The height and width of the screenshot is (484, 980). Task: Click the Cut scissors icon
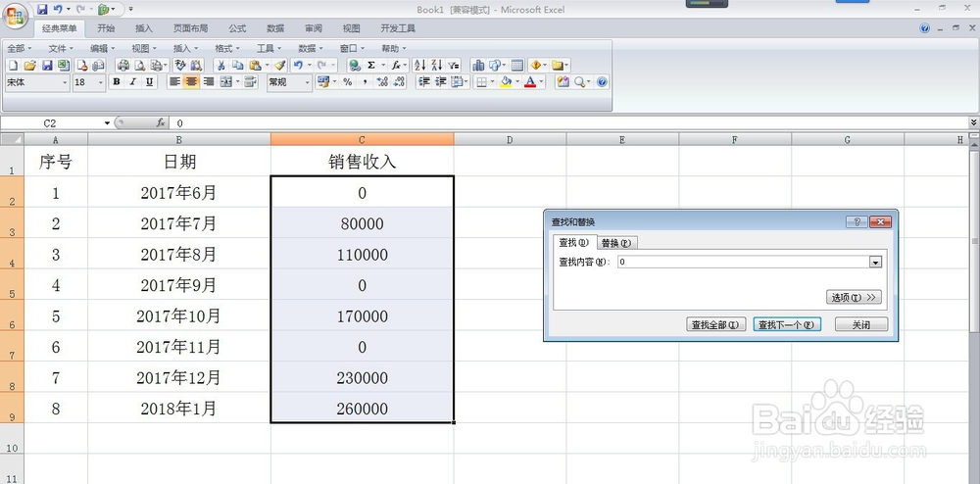coord(221,65)
